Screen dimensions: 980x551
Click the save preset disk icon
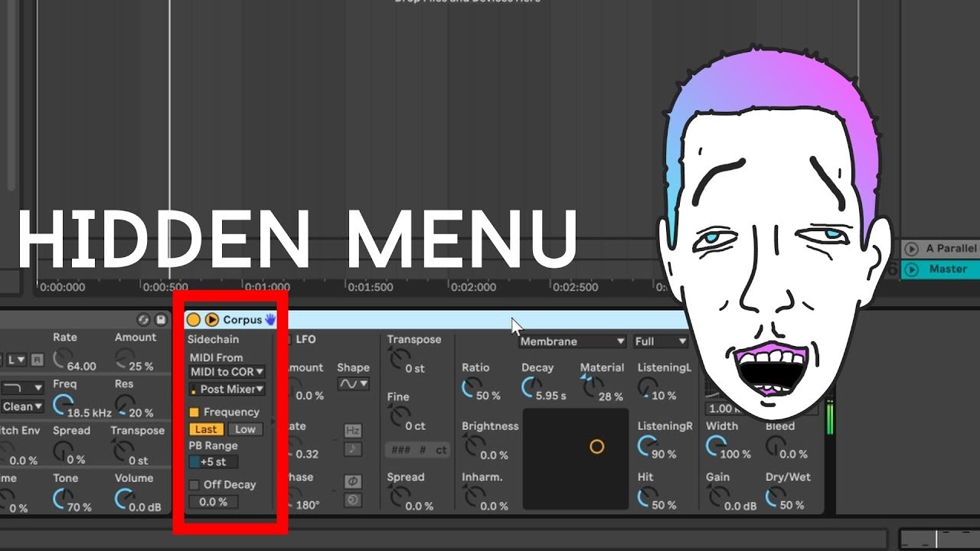[161, 320]
